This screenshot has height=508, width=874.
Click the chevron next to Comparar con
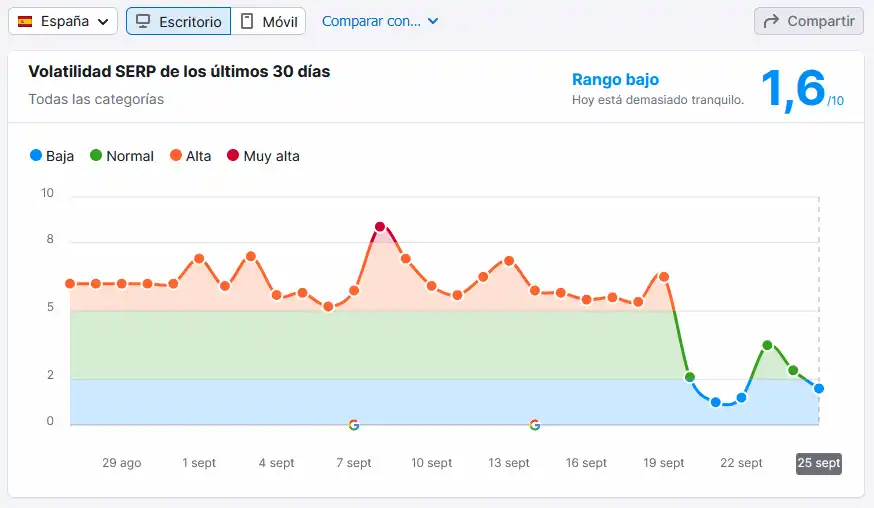coord(432,22)
